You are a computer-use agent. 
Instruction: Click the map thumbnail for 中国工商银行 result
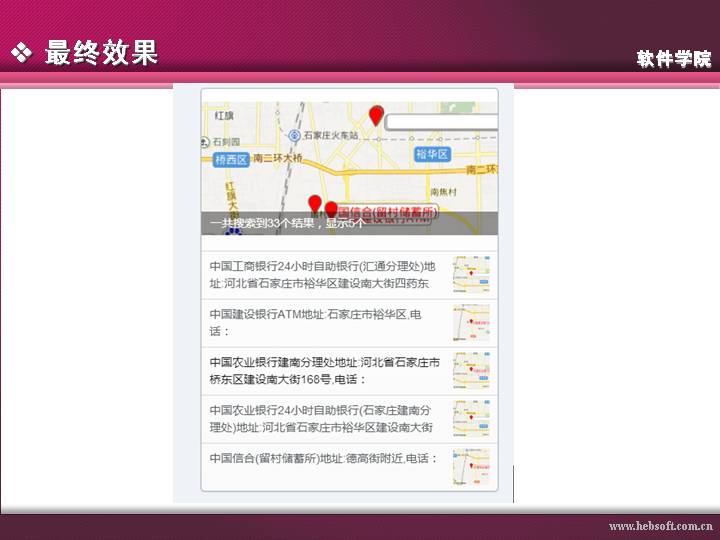(471, 274)
